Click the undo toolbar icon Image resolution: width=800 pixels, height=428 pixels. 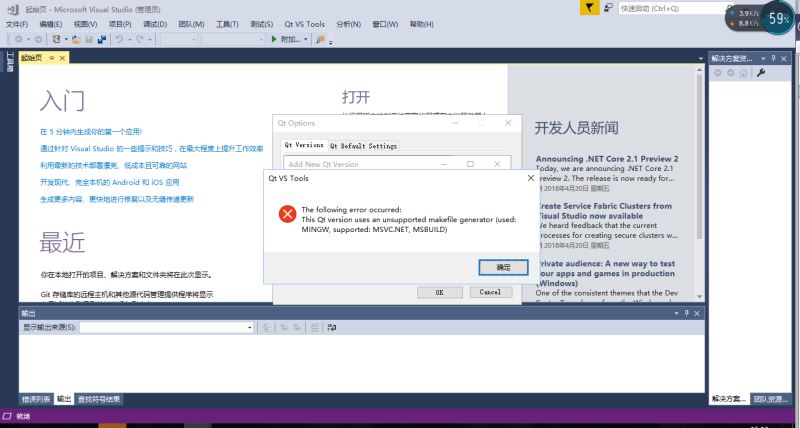[119, 39]
